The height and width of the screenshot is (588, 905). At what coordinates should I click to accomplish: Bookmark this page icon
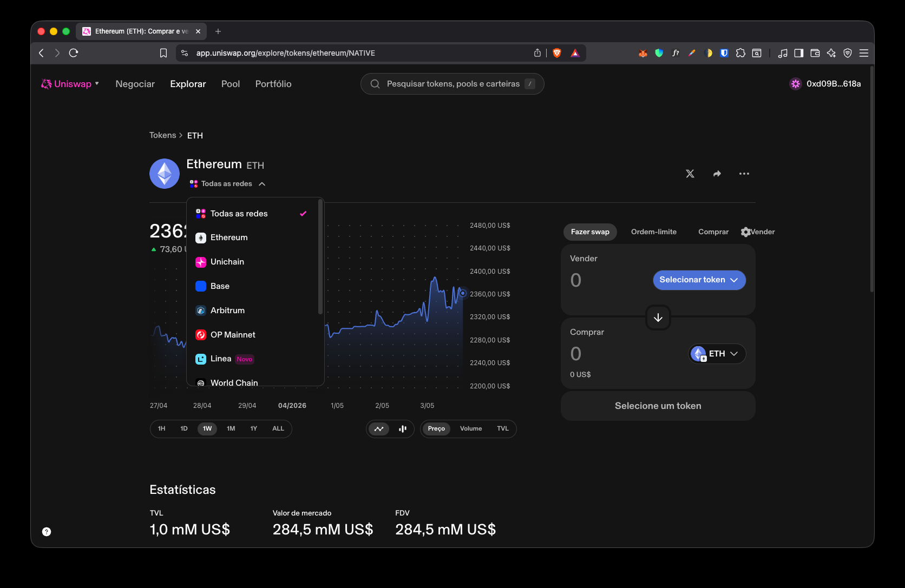pyautogui.click(x=163, y=53)
